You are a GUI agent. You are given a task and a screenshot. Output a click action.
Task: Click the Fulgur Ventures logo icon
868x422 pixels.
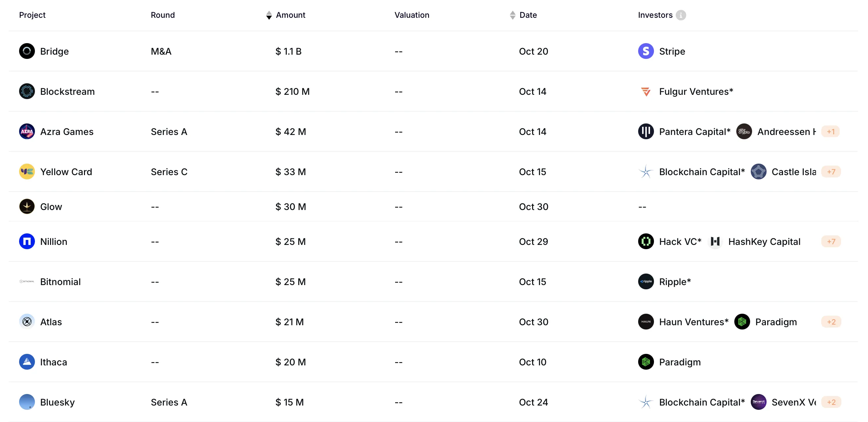tap(646, 92)
